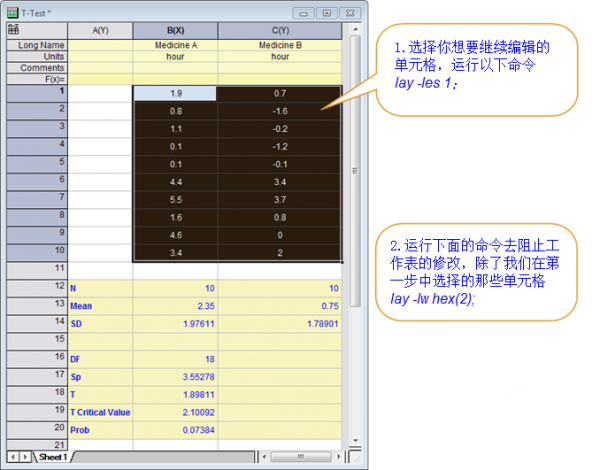Click the 'SD' label cell
The image size is (600, 470).
[100, 324]
